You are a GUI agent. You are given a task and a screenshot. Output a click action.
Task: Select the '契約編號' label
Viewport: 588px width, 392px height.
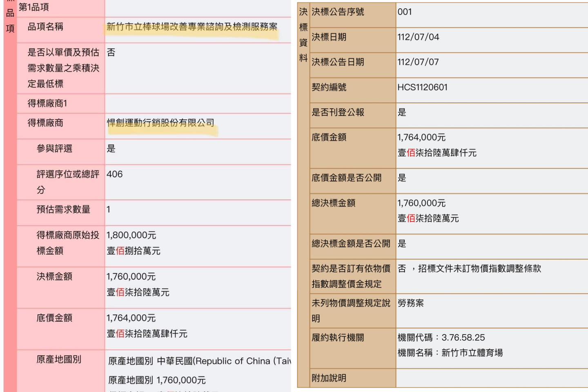(329, 87)
